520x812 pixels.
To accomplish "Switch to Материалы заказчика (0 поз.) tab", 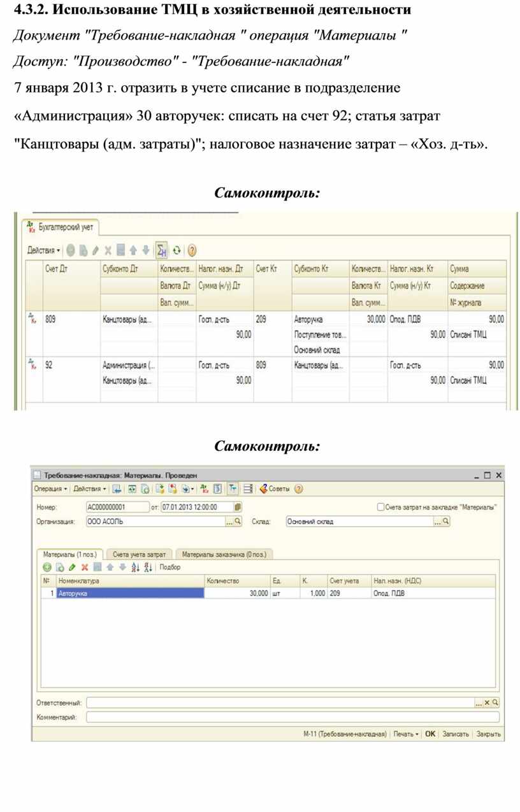I will [x=224, y=554].
